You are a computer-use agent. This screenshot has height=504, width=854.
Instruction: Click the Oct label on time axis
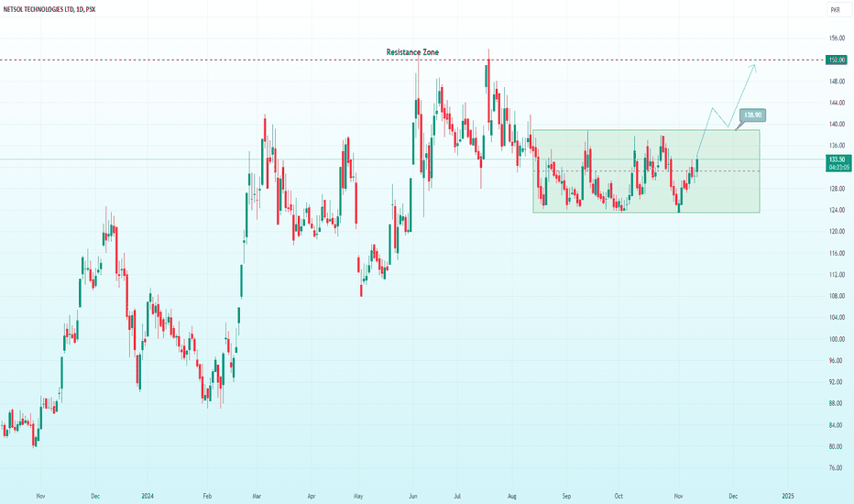[x=619, y=497]
